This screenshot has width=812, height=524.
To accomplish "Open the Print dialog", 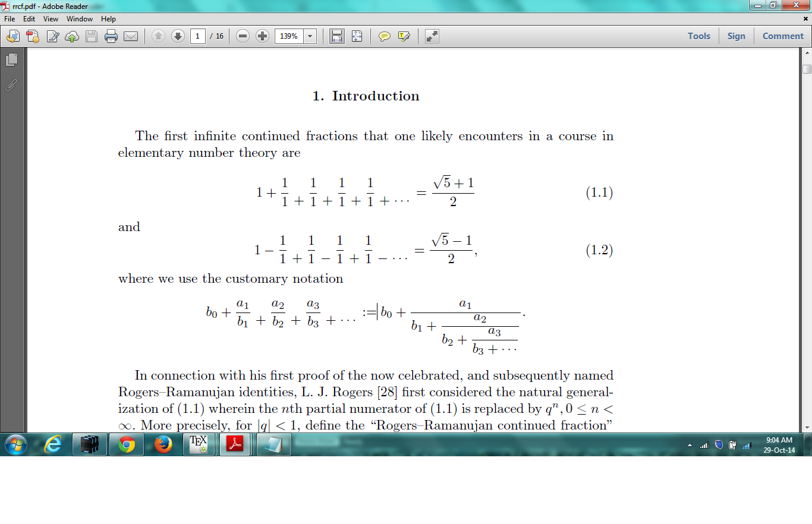I will pos(111,36).
